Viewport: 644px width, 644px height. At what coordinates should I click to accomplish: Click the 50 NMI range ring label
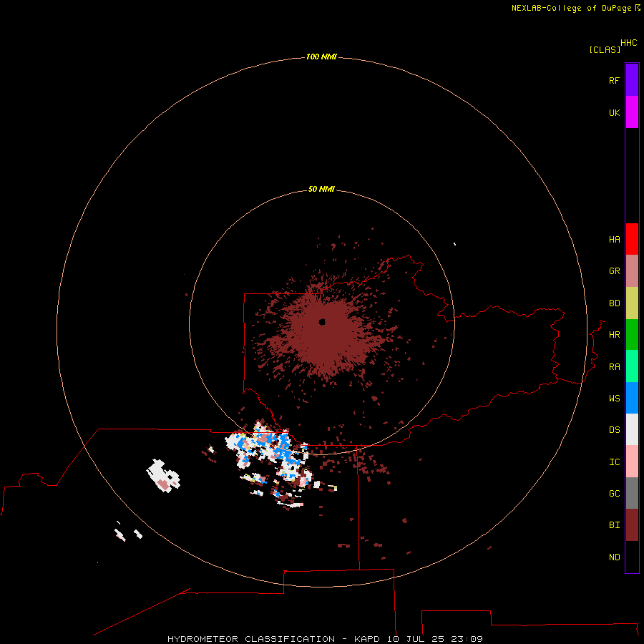click(x=321, y=189)
